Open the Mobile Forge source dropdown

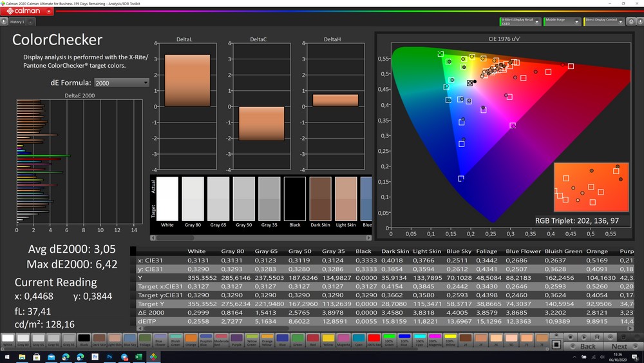562,21
